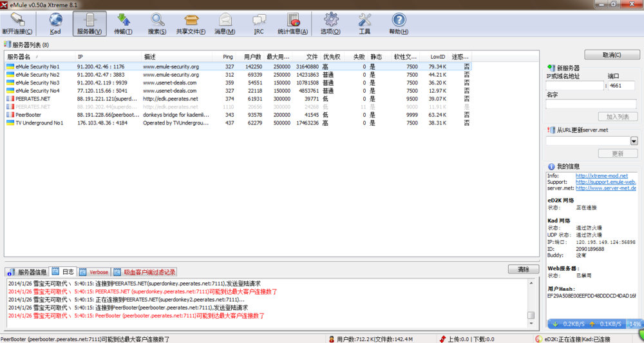Click the IP or domain address input field
Screen dimensions: 644x343
pos(574,86)
